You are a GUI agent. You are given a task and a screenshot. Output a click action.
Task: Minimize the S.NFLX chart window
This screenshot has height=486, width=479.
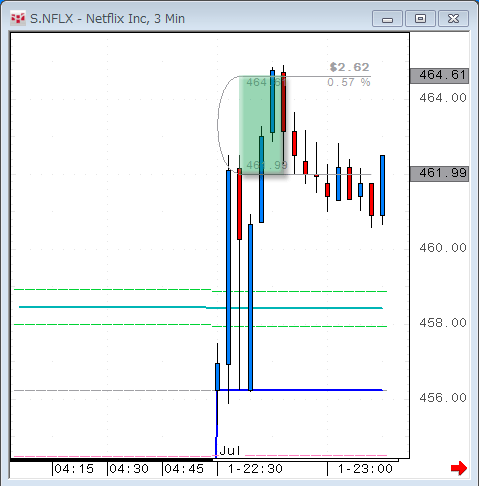(x=387, y=19)
